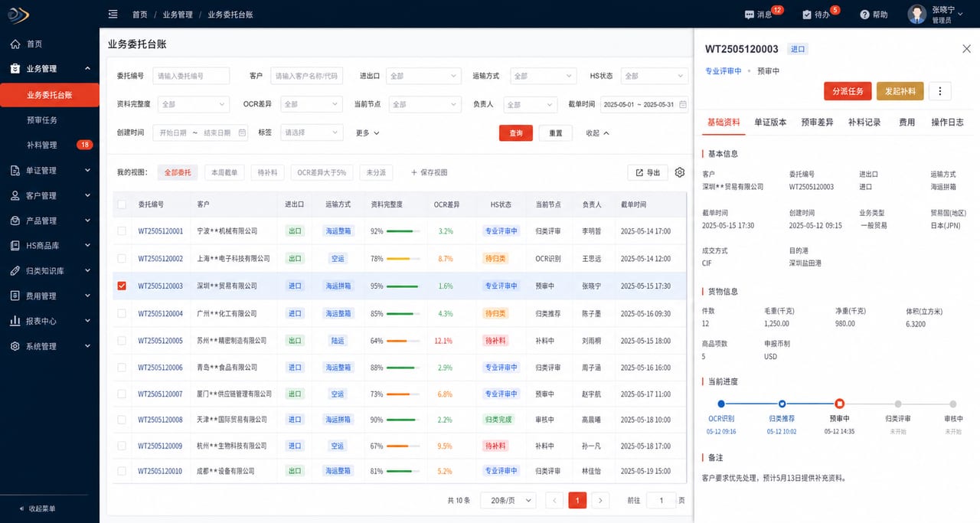Switch to the 预审差异 tab
Viewport: 980px width, 523px height.
pyautogui.click(x=817, y=122)
